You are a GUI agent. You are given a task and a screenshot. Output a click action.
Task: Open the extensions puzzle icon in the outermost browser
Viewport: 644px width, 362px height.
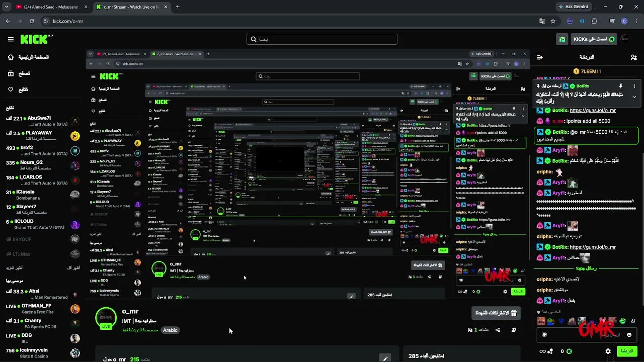594,21
